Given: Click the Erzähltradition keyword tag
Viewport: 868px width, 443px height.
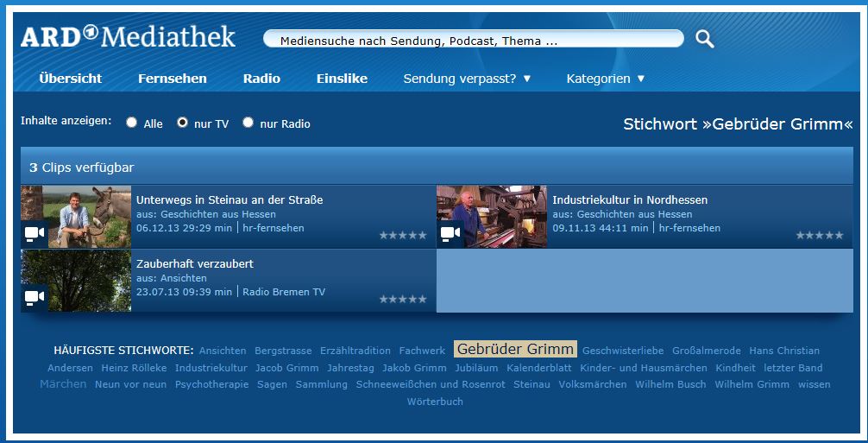Looking at the screenshot, I should click(355, 351).
